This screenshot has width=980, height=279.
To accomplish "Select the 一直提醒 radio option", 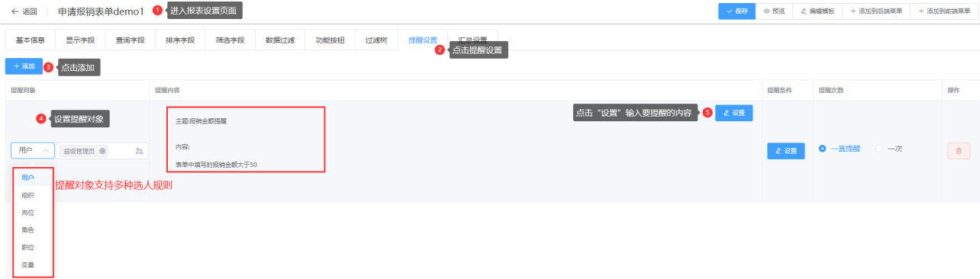I will (x=839, y=149).
